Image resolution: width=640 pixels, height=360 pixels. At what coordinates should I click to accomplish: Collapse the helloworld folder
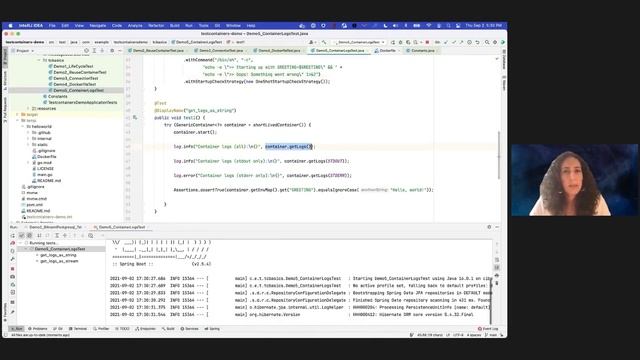[x=23, y=127]
